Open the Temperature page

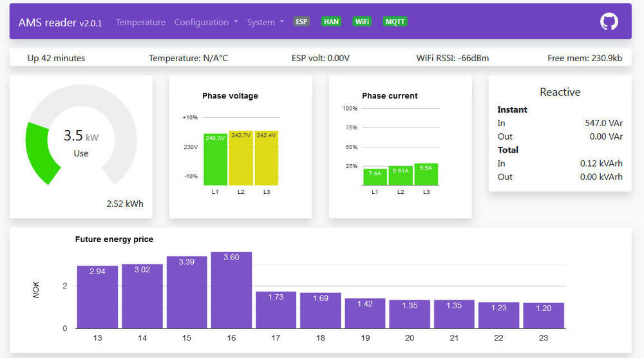pos(140,22)
